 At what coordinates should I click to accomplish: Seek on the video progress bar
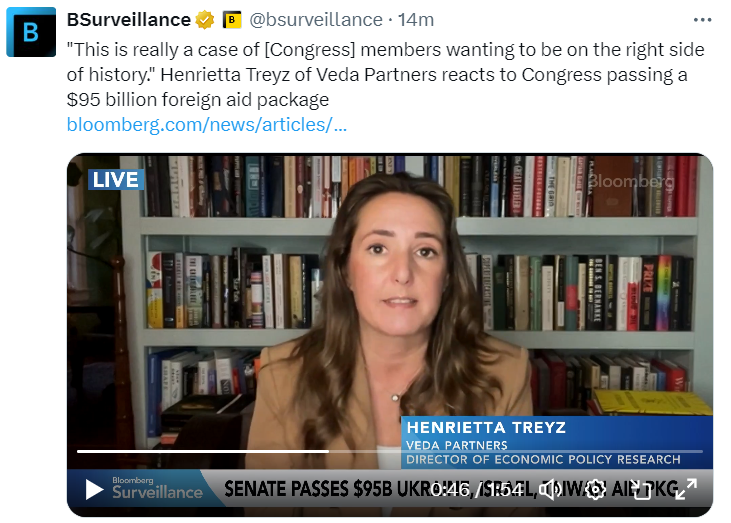coord(390,451)
